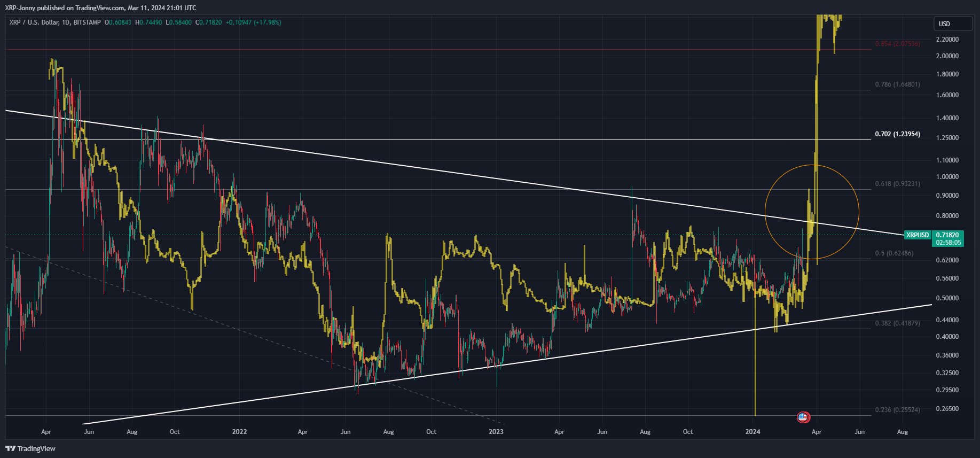Click the 0.50000 price axis label
Image resolution: width=980 pixels, height=458 pixels.
[947, 298]
